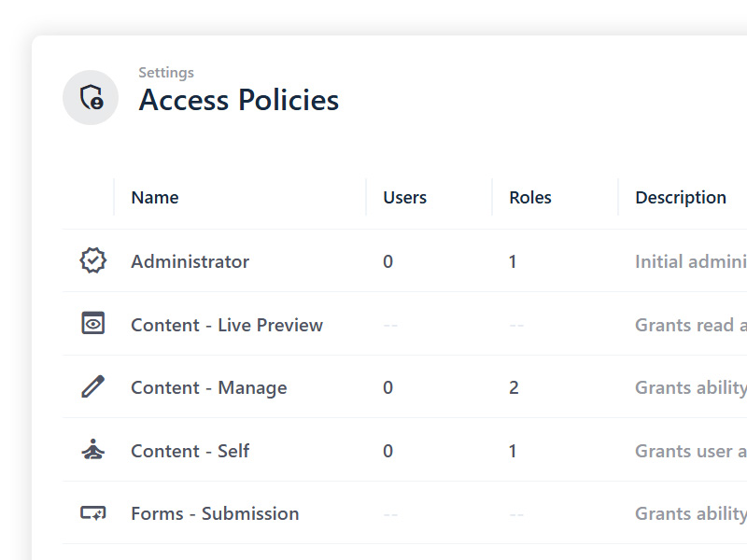
Task: Open the Content - Live Preview policy
Action: tap(227, 325)
